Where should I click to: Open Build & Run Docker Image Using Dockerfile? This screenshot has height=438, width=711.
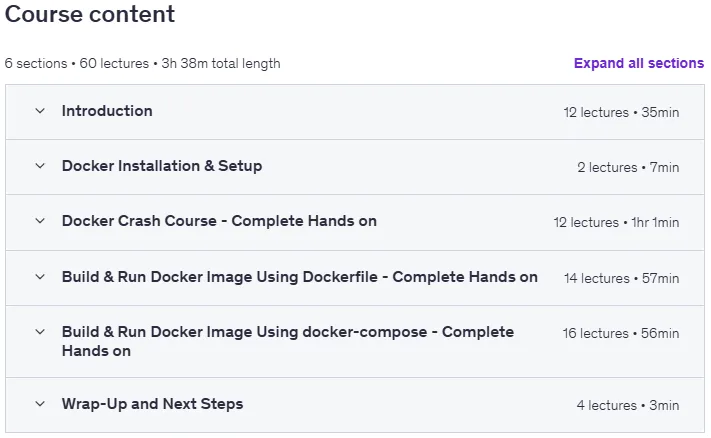pyautogui.click(x=300, y=277)
